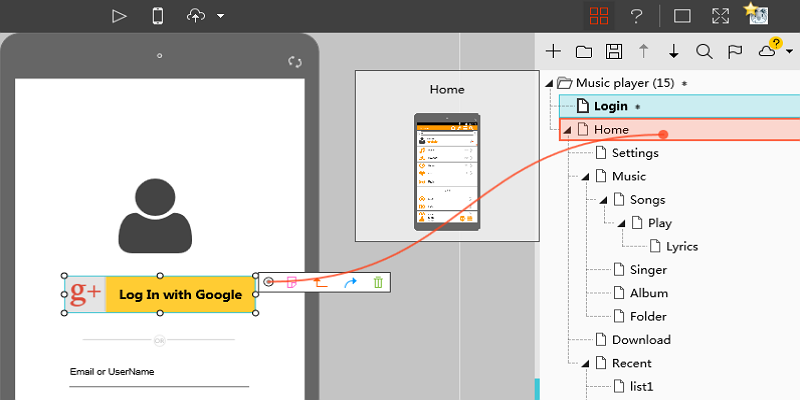Collapse the Songs tree node
The height and width of the screenshot is (400, 800).
click(603, 200)
